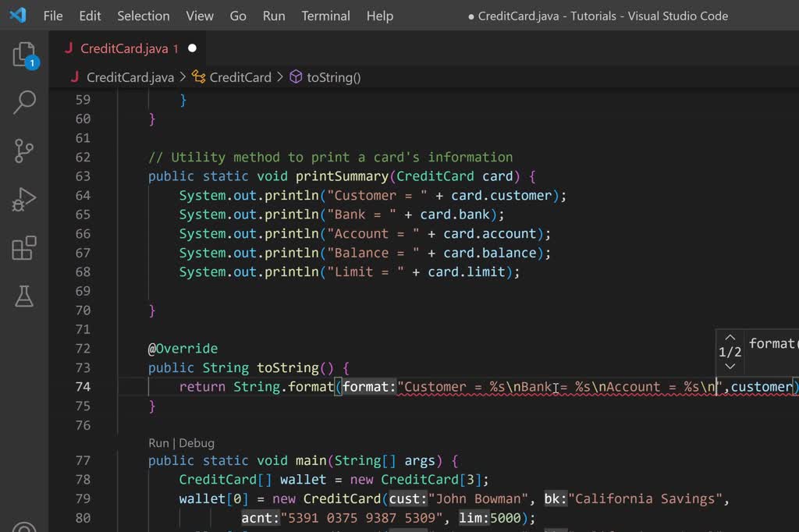
Task: Open the Terminal menu
Action: 325,15
